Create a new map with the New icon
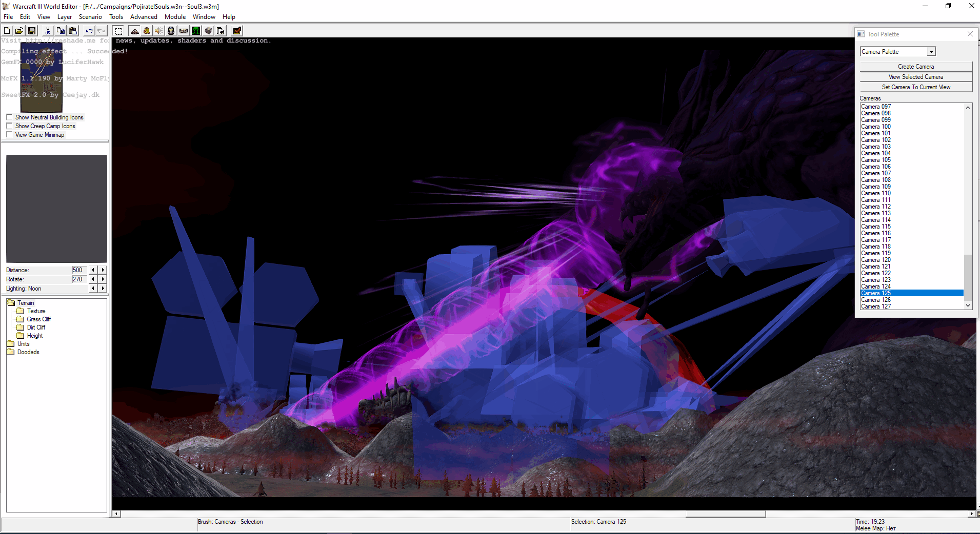This screenshot has width=980, height=534. point(7,31)
